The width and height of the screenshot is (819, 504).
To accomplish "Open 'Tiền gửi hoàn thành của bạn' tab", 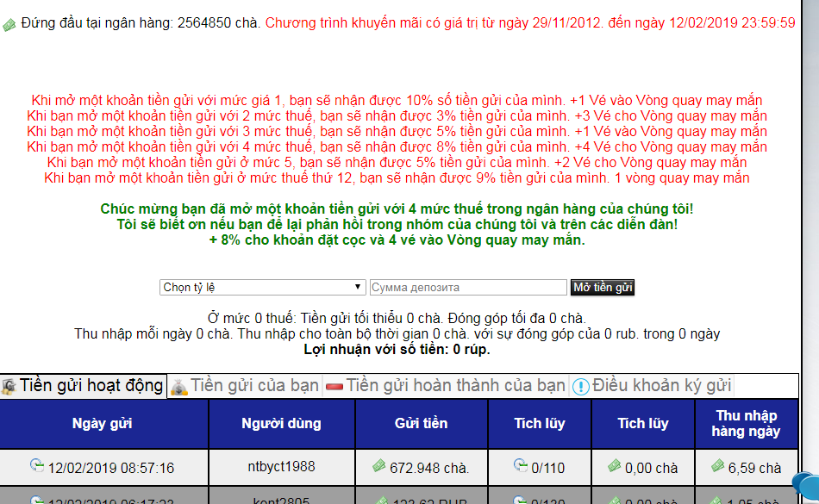I will [446, 386].
